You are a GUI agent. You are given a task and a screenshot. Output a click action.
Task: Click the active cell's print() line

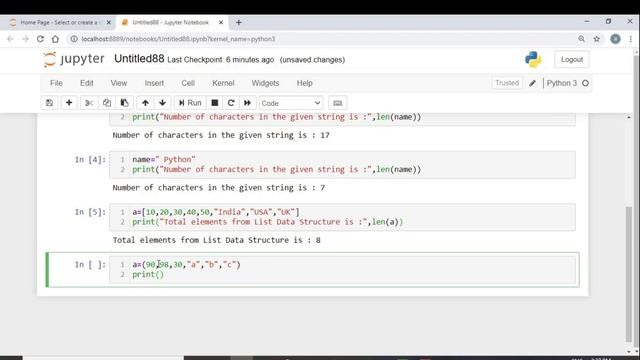click(x=148, y=274)
